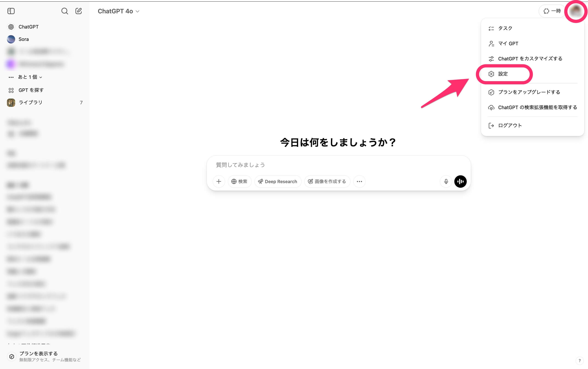Click the logout arrow icon

point(491,126)
